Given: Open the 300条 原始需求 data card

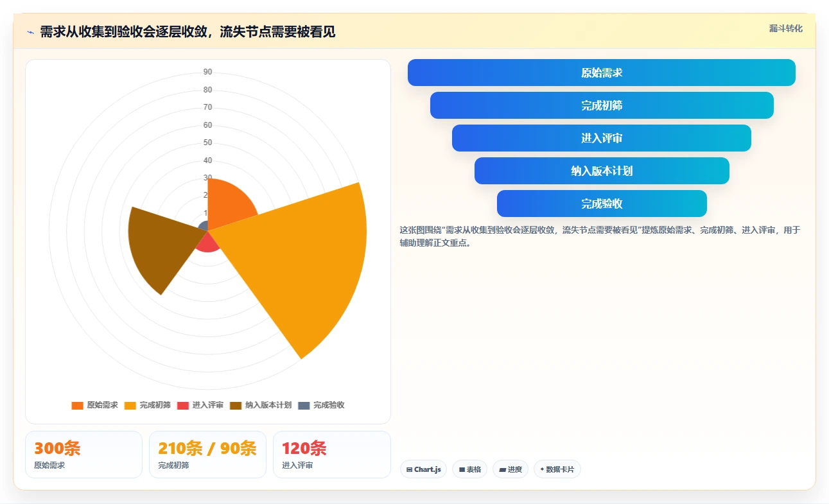Looking at the screenshot, I should click(x=83, y=455).
